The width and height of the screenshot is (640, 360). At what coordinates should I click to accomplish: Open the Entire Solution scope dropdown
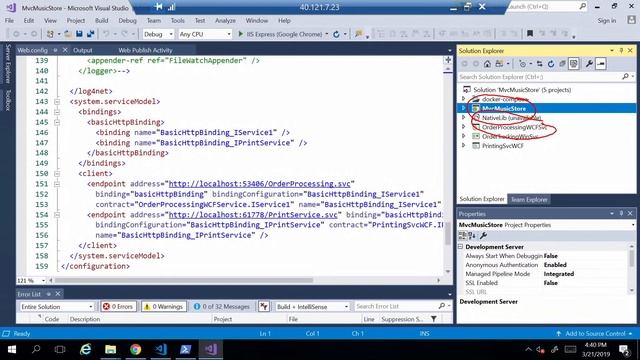coord(56,306)
